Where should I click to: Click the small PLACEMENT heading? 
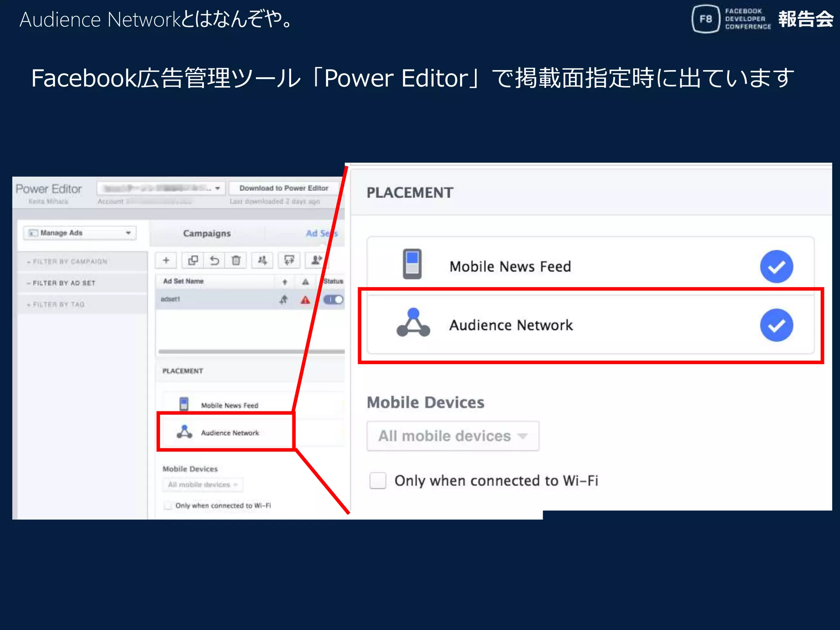(183, 371)
